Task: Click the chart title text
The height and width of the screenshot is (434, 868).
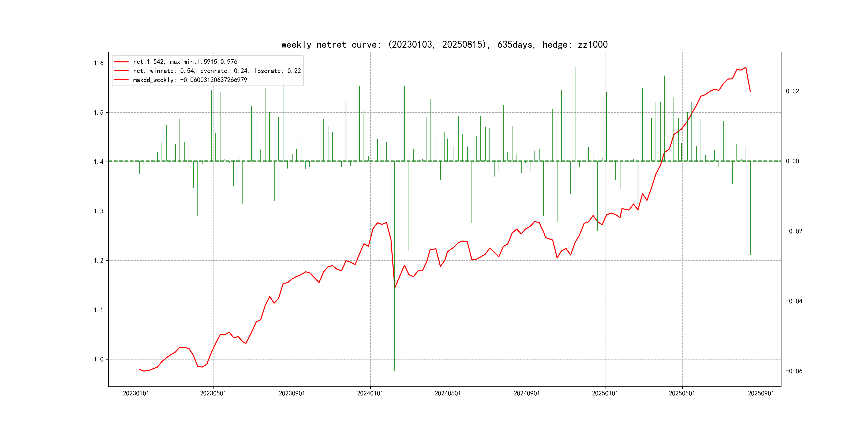Action: (x=444, y=45)
